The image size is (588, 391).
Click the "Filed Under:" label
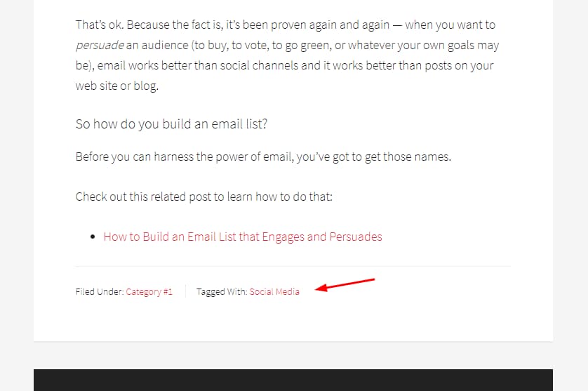(100, 291)
